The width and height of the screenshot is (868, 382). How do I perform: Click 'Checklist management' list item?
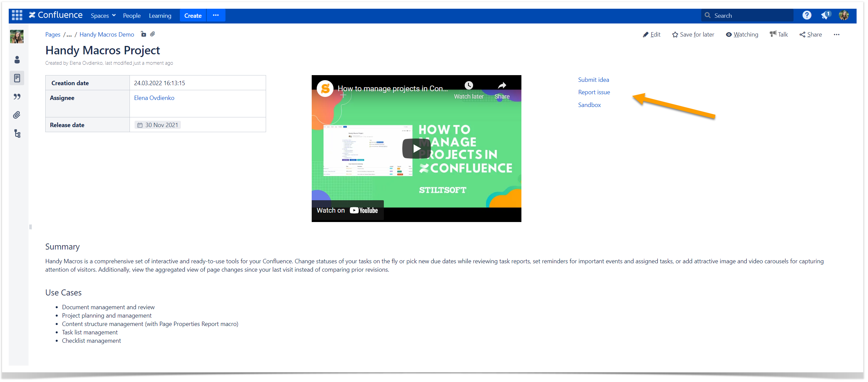91,340
